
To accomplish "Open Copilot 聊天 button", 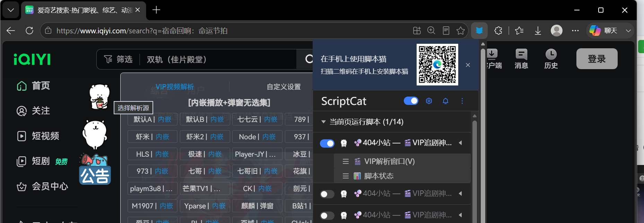I will [x=603, y=31].
